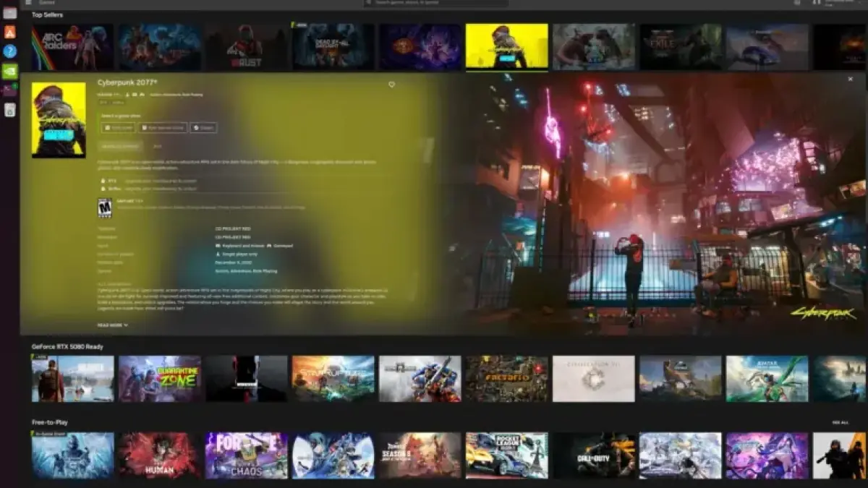Open the Rocket League game tile
868x488 pixels.
click(506, 455)
